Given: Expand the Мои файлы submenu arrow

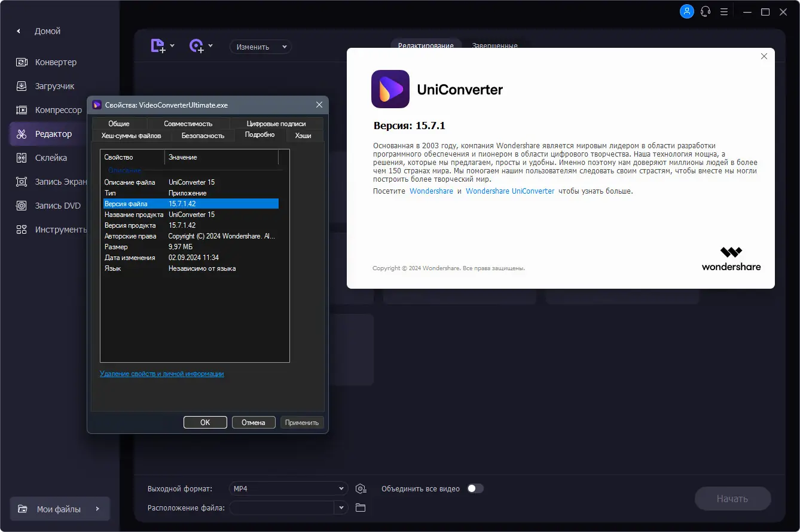Looking at the screenshot, I should coord(97,509).
